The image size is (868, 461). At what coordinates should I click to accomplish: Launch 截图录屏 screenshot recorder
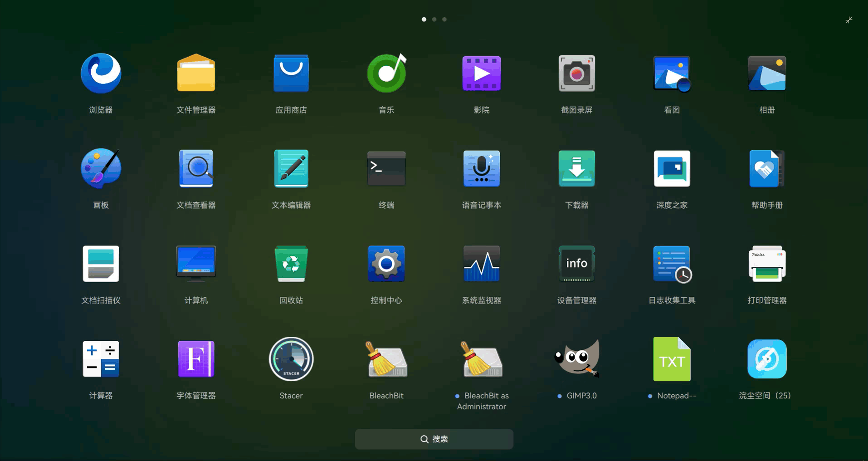(x=577, y=73)
